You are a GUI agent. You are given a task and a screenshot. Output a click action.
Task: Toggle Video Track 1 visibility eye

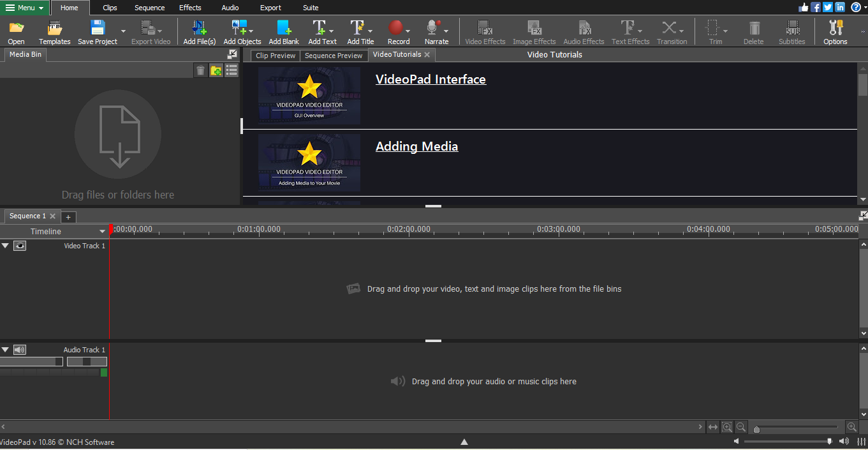tap(20, 245)
